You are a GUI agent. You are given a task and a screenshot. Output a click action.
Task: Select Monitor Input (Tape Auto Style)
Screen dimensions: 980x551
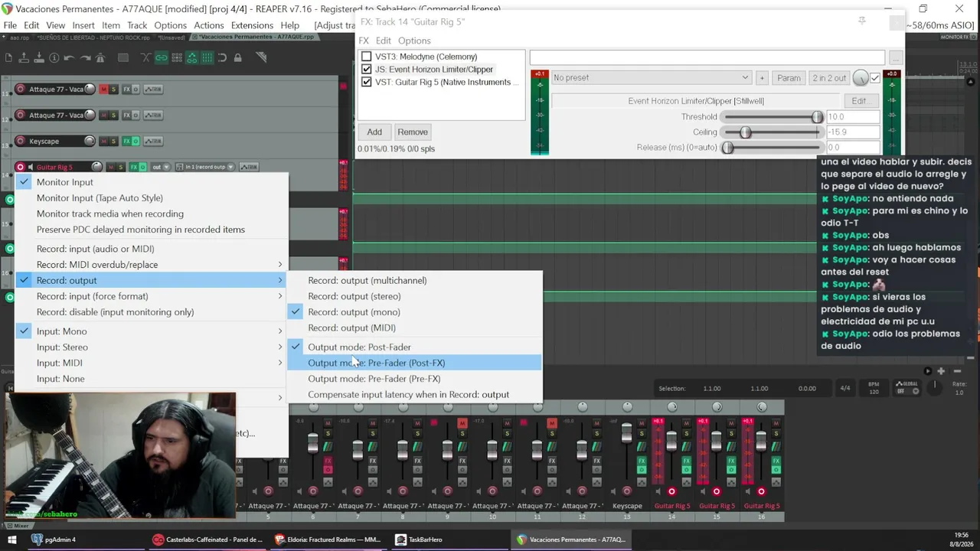152,198
